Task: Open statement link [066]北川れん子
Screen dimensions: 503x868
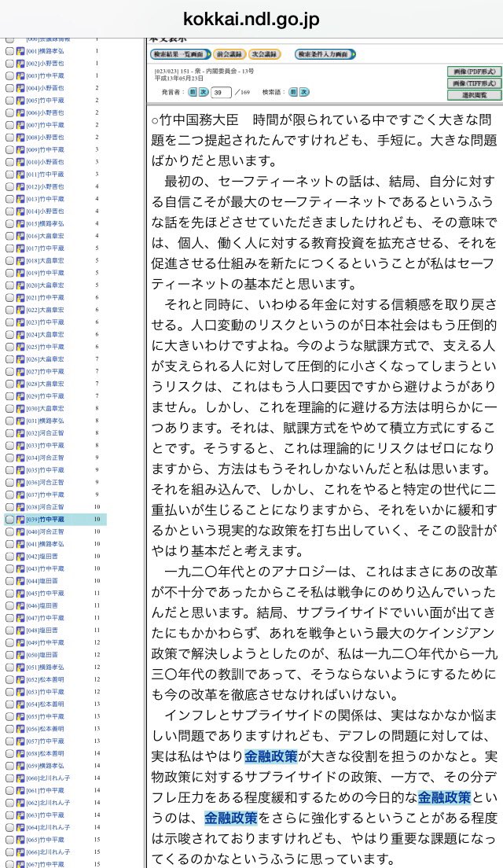Action: click(48, 852)
